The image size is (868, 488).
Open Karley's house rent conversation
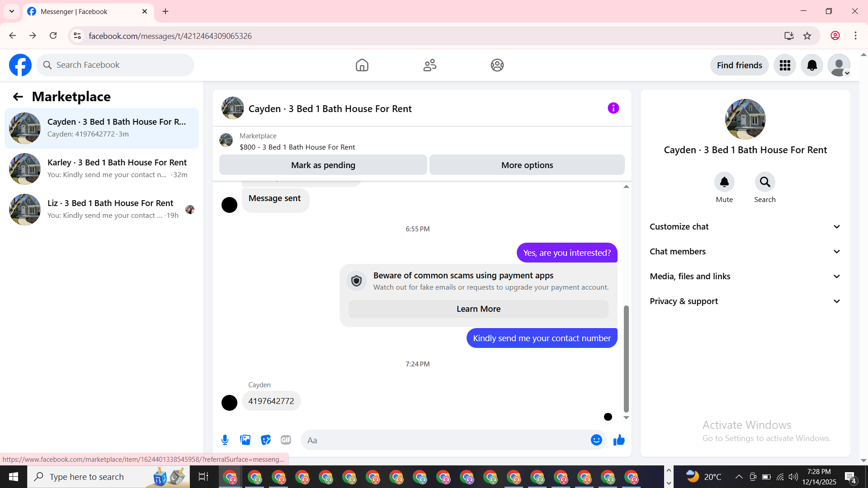click(x=102, y=169)
